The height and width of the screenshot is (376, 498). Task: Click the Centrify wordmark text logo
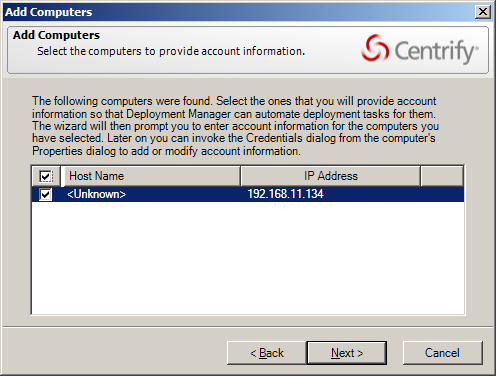[436, 51]
